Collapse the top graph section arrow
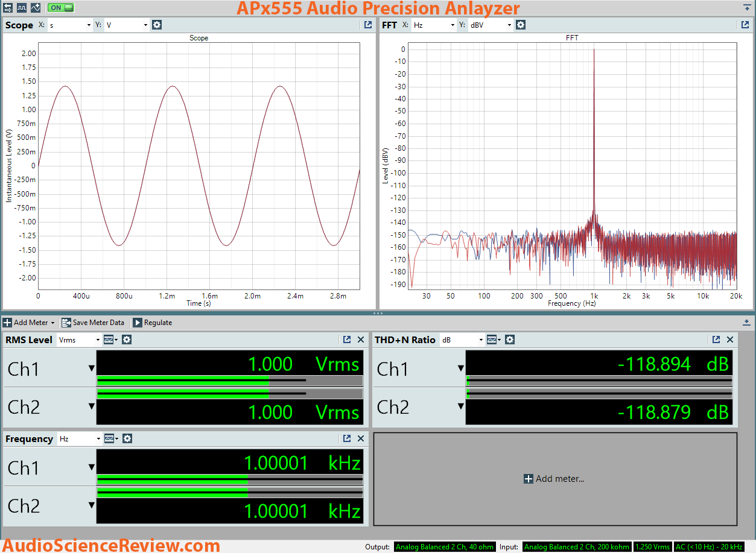 [x=747, y=8]
